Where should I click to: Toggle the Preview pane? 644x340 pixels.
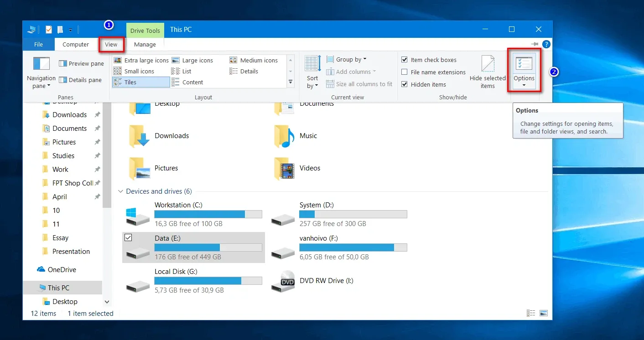pyautogui.click(x=81, y=63)
